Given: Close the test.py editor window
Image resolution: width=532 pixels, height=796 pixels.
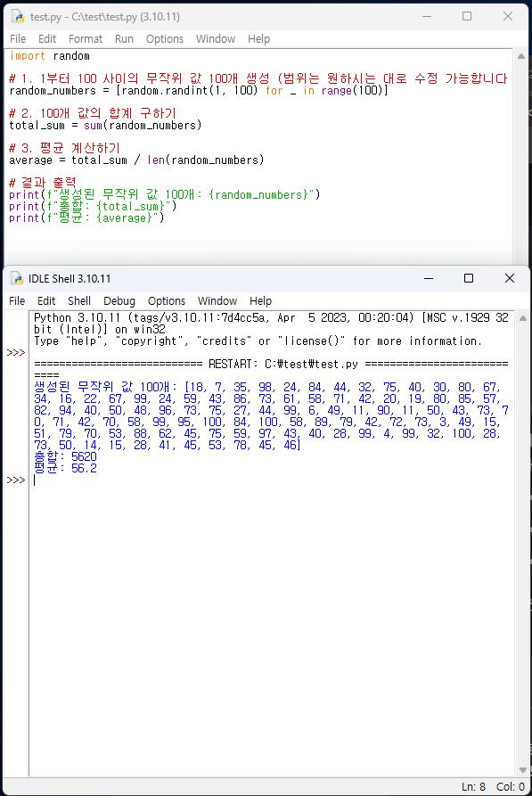Looking at the screenshot, I should pyautogui.click(x=508, y=16).
